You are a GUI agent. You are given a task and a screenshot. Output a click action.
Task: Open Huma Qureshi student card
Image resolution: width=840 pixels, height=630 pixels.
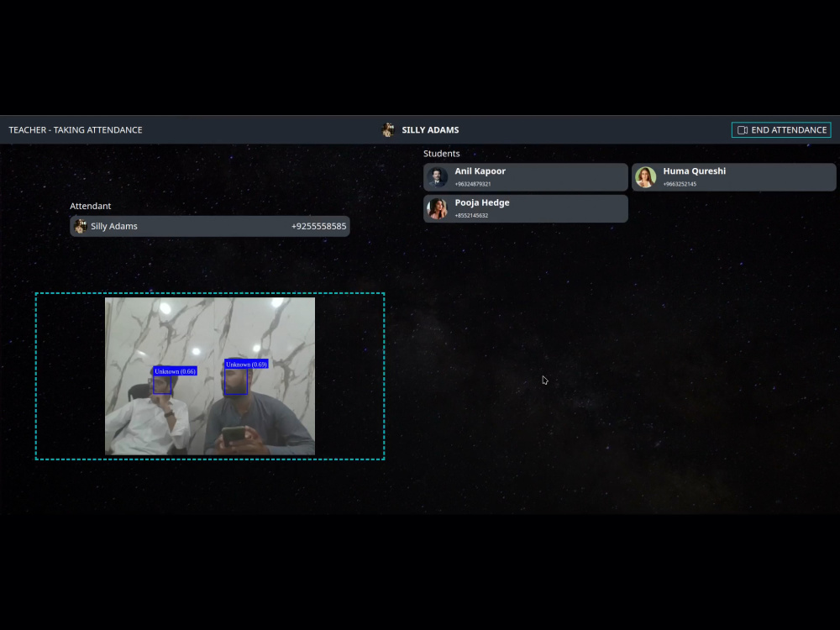tap(734, 177)
